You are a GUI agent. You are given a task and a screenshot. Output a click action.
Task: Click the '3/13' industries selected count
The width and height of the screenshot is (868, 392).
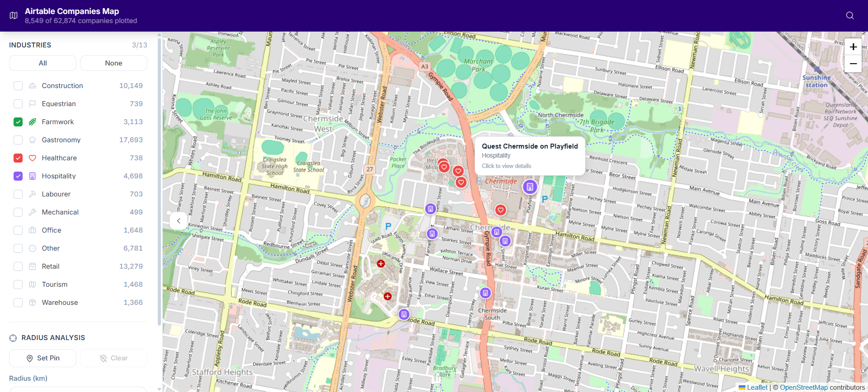(140, 45)
